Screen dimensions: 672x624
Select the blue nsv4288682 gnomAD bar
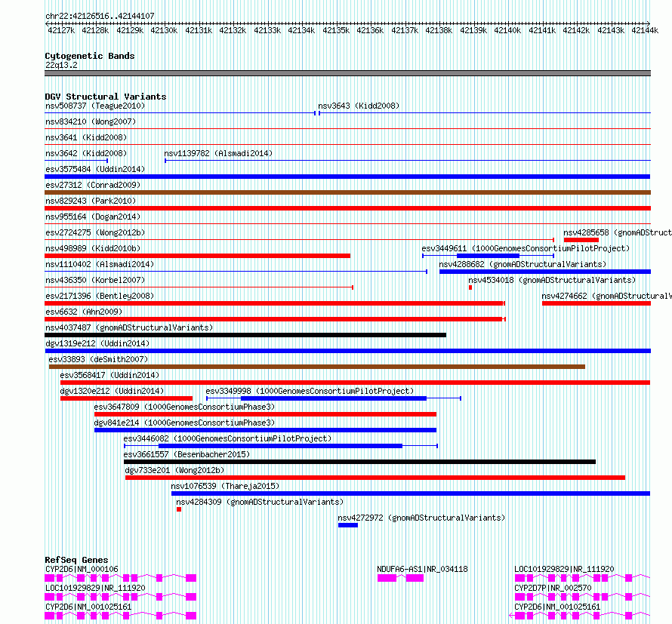click(x=545, y=272)
